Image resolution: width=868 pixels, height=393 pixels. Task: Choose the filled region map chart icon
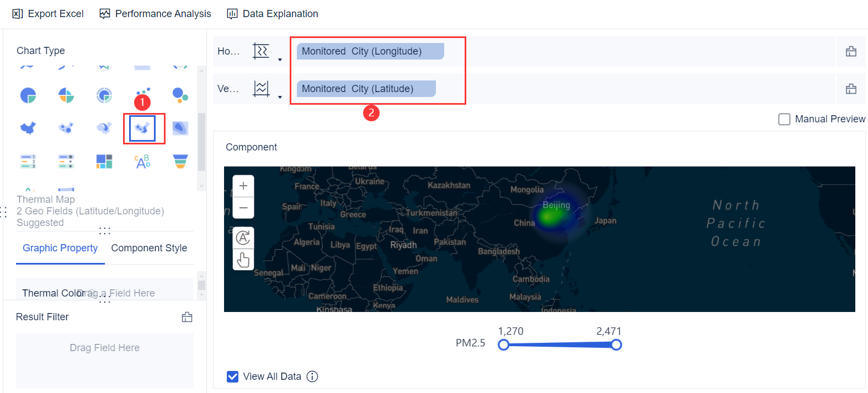(28, 128)
